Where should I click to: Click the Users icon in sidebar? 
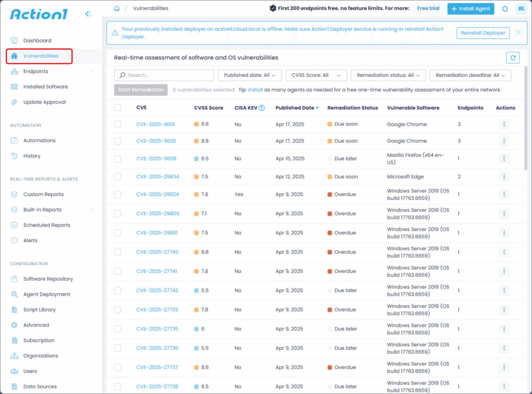(14, 371)
